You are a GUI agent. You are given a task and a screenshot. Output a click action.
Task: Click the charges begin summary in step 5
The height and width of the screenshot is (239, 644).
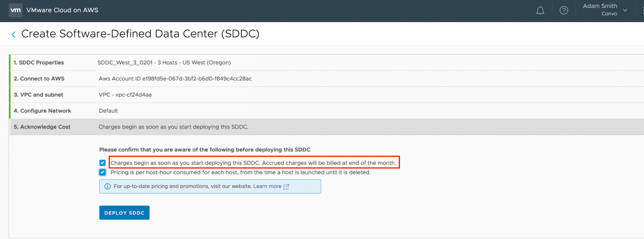tap(173, 127)
